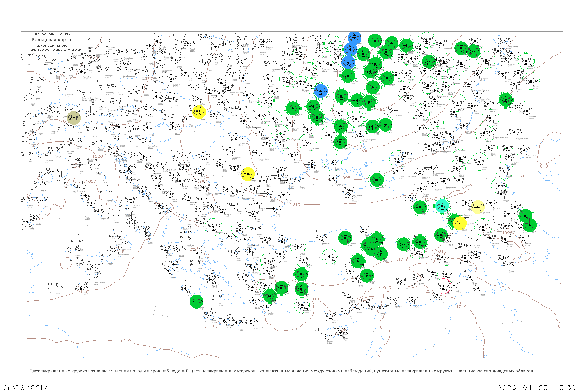Viewport: 588px width, 392px height.
Task: Click the bright yellow circle at Сакара
Action: click(460, 223)
